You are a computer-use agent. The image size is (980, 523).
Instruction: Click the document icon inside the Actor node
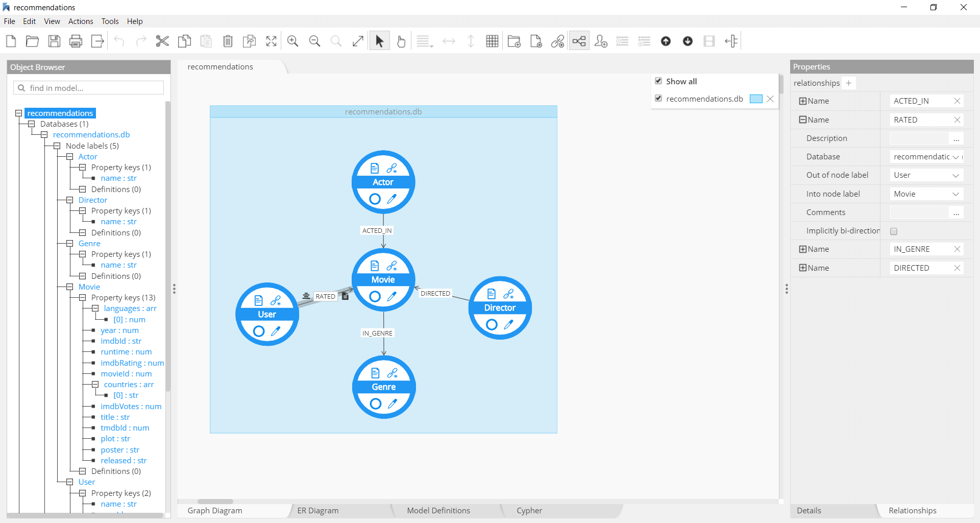coord(375,168)
